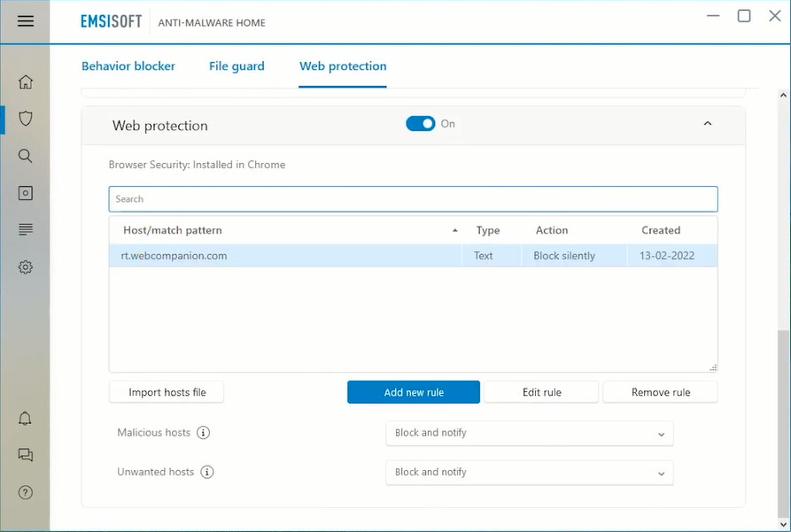791x532 pixels.
Task: Go to the Home overview icon
Action: (25, 81)
